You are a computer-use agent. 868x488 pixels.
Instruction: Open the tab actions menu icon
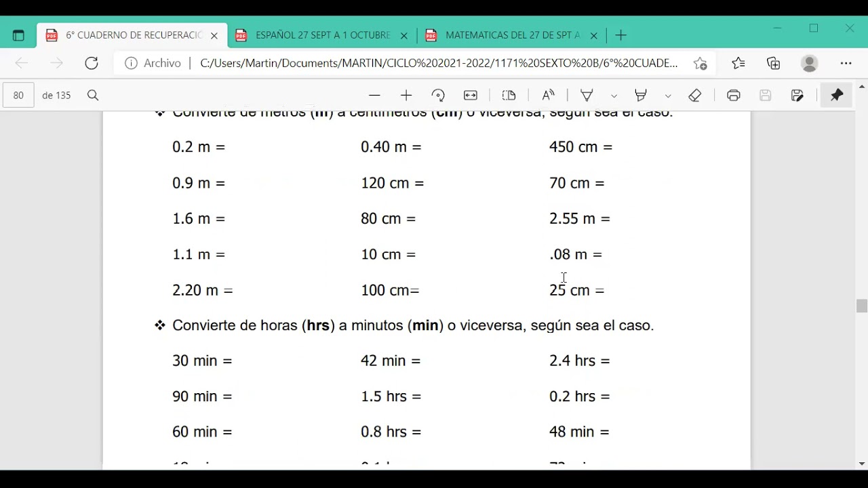click(18, 35)
